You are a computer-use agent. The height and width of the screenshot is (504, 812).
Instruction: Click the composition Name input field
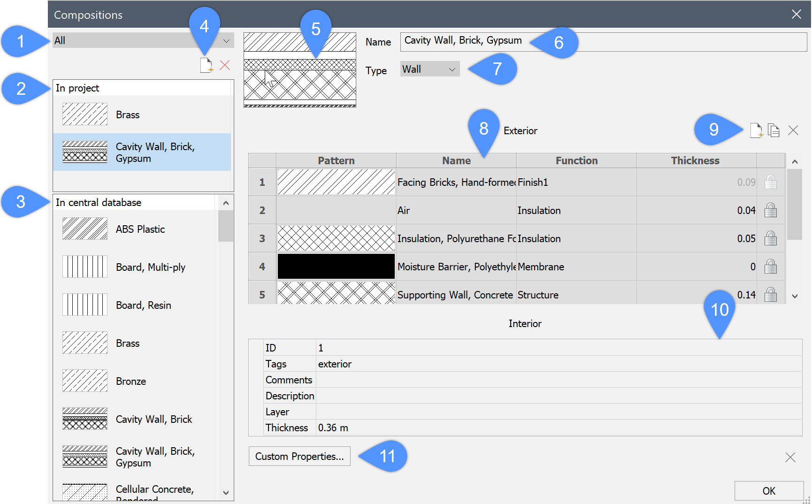603,41
